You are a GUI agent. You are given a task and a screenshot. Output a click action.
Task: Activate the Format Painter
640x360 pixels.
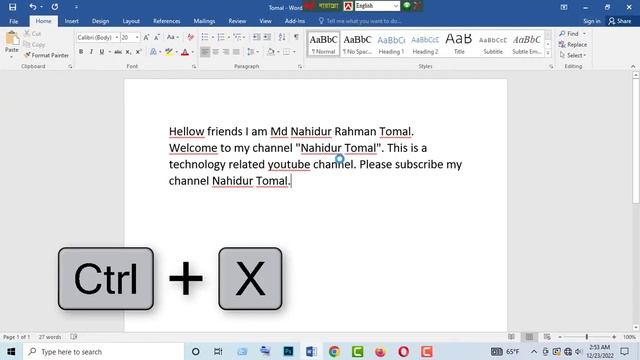pyautogui.click(x=46, y=55)
